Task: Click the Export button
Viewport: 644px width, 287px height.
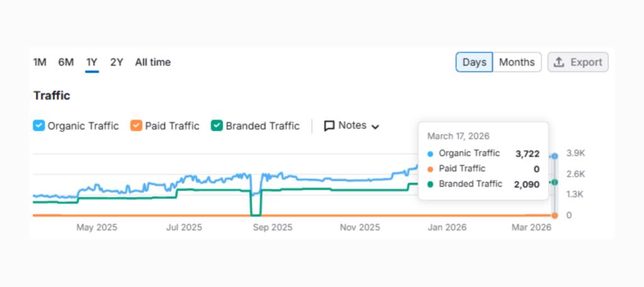Action: pos(578,62)
